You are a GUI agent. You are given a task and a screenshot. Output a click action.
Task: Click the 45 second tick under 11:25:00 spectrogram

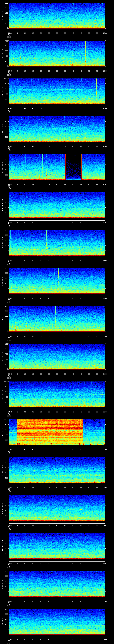click(x=81, y=450)
